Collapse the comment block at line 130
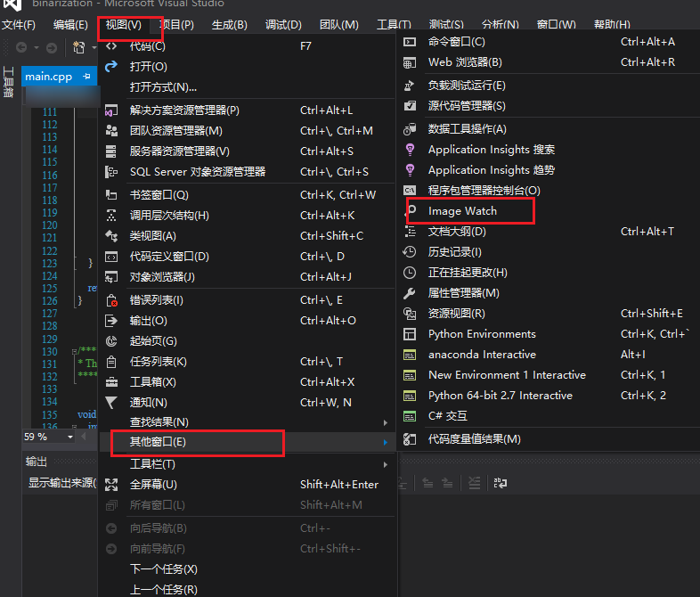 click(x=74, y=351)
